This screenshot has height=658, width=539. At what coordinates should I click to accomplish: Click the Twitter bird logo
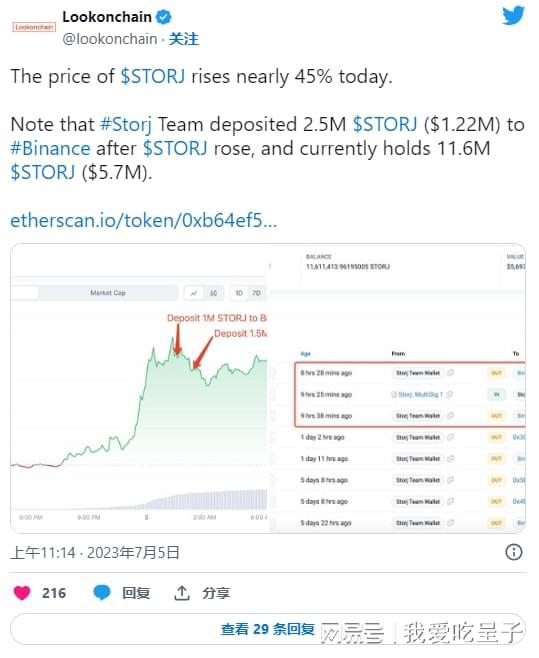[513, 16]
